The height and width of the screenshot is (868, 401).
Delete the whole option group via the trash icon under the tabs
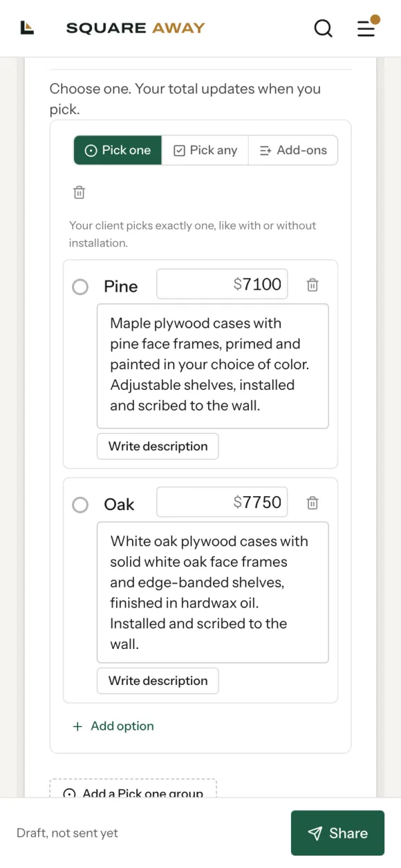click(x=79, y=192)
